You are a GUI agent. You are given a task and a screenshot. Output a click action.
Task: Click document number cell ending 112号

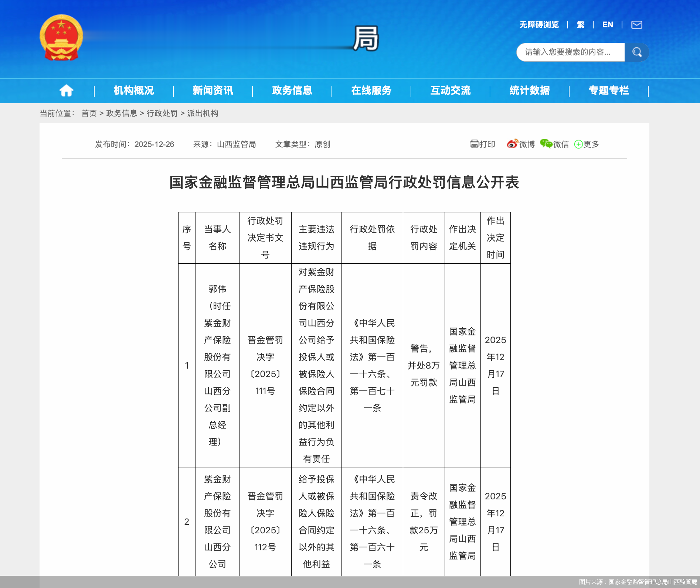click(265, 522)
